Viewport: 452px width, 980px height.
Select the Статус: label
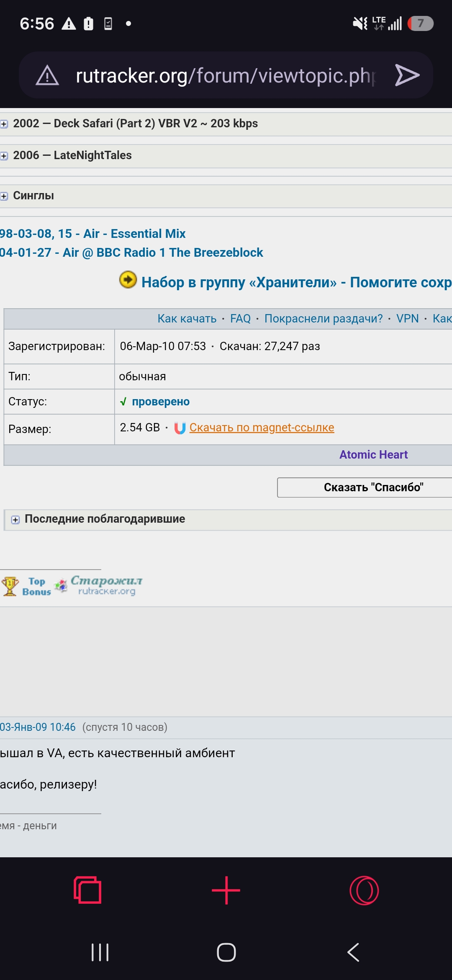click(x=28, y=402)
